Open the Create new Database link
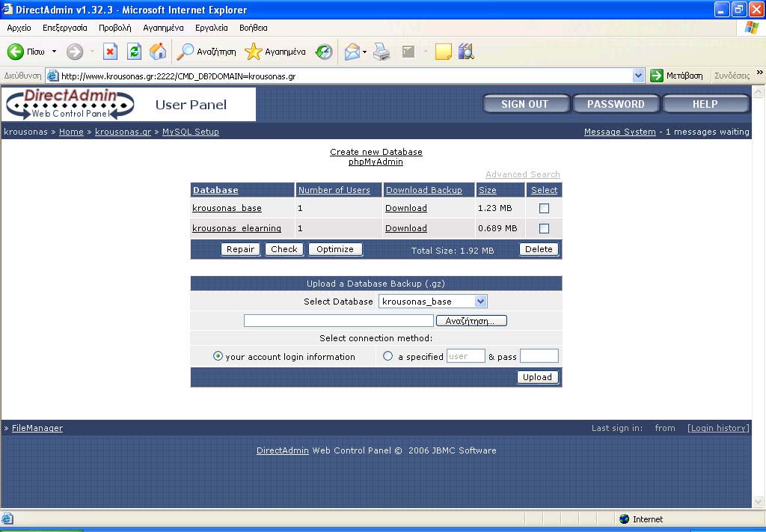This screenshot has height=532, width=766. [x=376, y=152]
